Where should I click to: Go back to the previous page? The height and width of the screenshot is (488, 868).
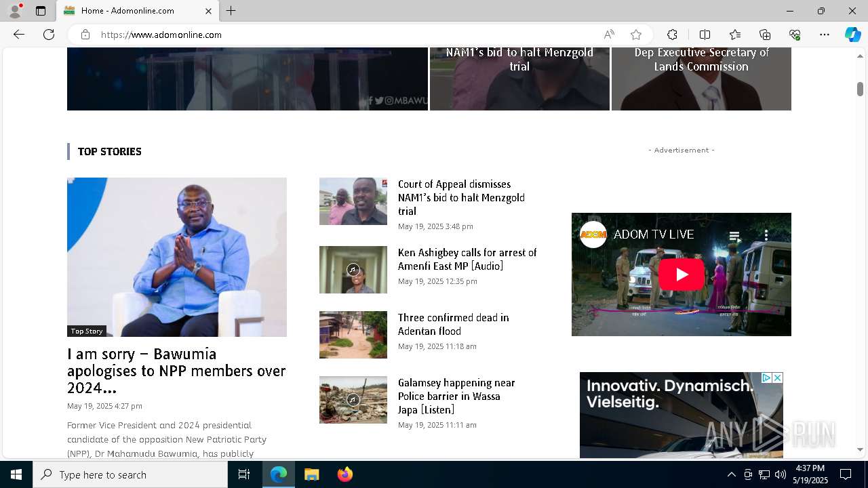[x=19, y=35]
